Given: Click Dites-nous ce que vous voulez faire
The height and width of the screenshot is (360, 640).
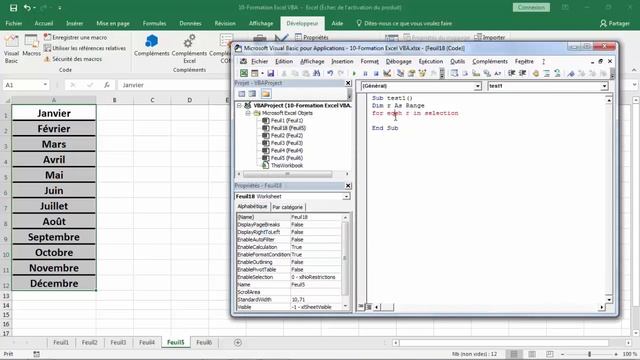Looking at the screenshot, I should pyautogui.click(x=404, y=23).
